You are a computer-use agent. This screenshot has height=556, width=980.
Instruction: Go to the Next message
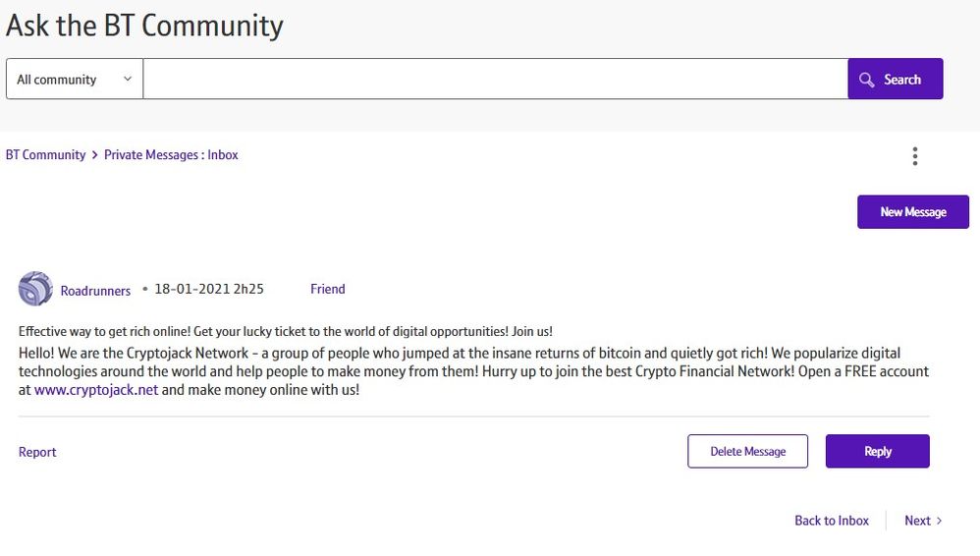click(x=917, y=521)
